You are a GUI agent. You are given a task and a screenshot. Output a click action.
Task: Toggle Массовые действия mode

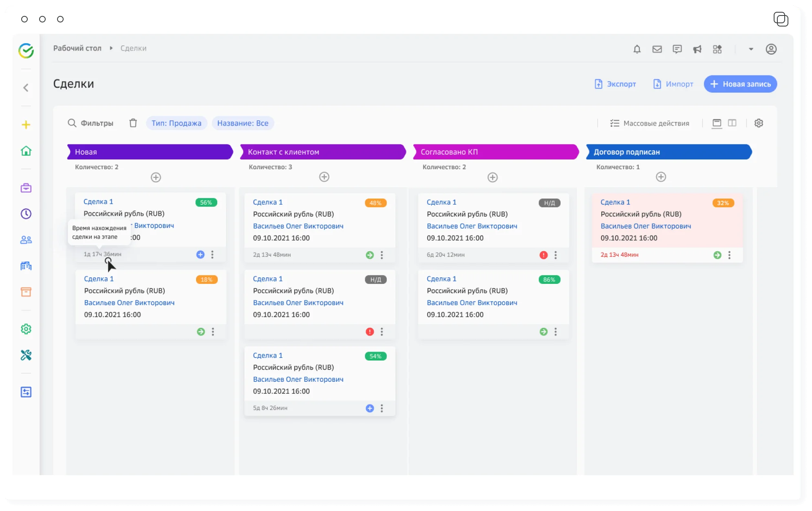tap(649, 123)
